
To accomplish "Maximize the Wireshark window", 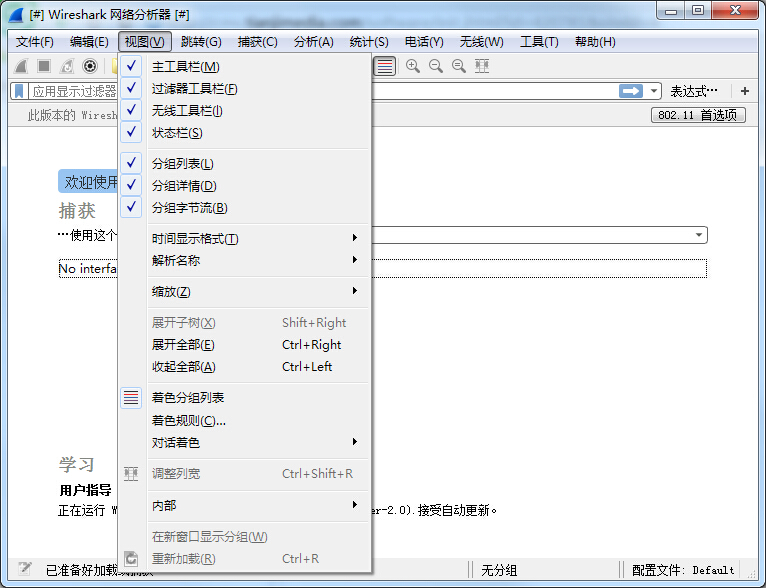I will click(698, 10).
